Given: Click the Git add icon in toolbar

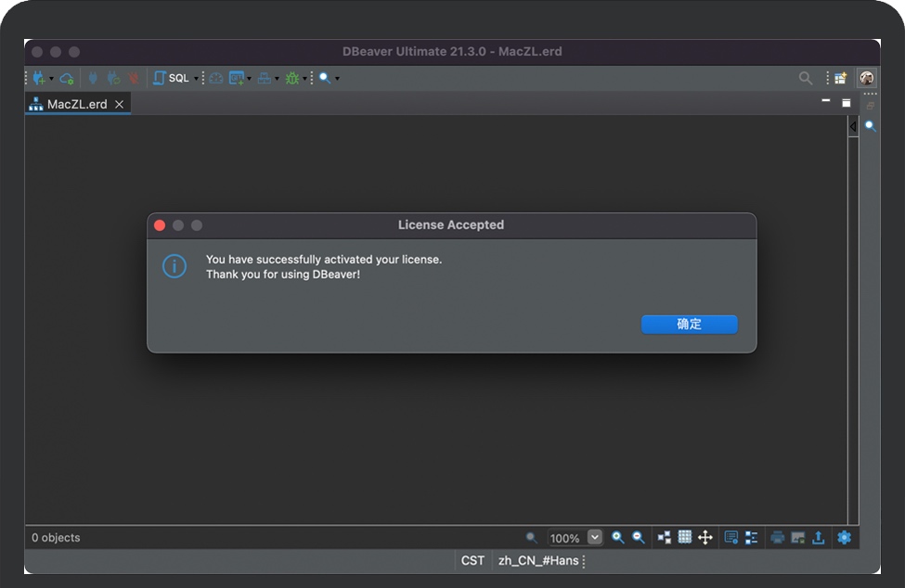Looking at the screenshot, I should pyautogui.click(x=237, y=78).
